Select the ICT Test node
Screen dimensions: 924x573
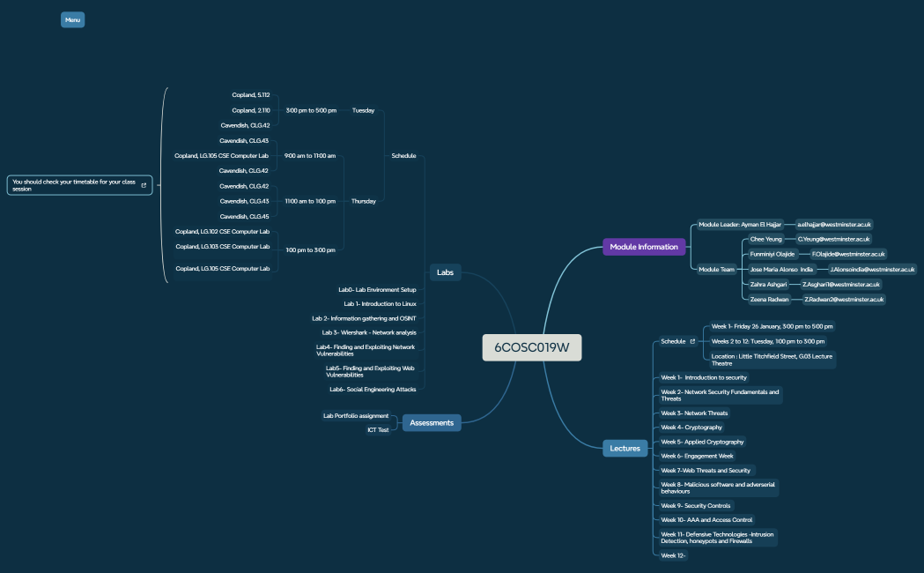[378, 430]
